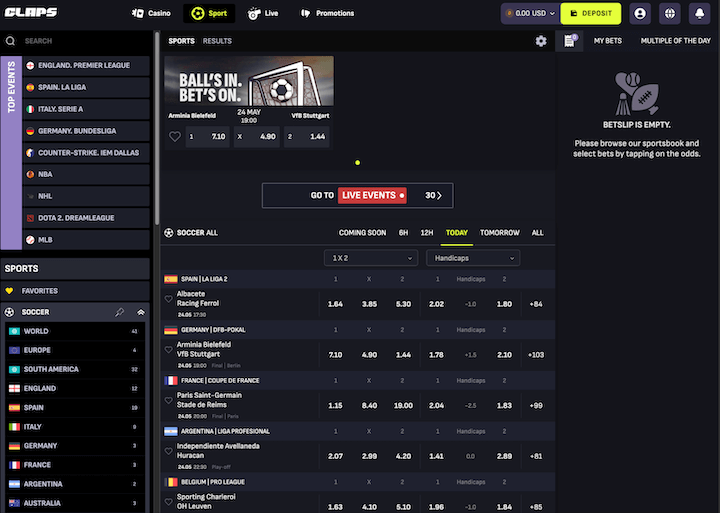
Task: Click the globe language icon
Action: (x=670, y=13)
